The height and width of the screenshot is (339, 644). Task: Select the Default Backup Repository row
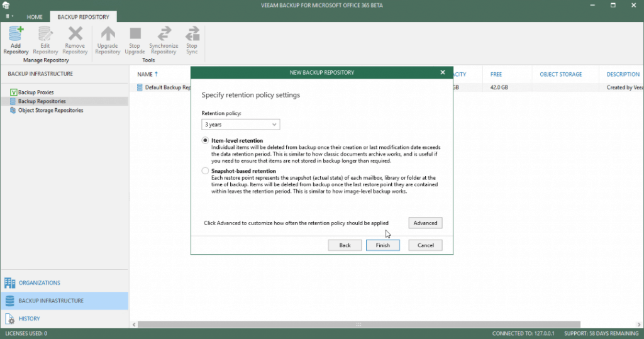(386, 87)
